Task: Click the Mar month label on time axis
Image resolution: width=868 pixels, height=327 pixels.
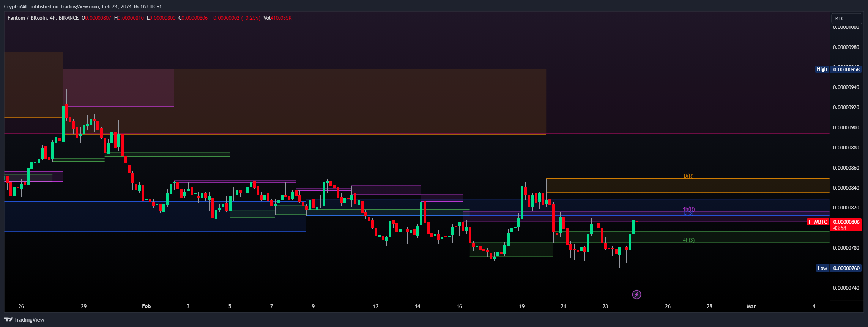Action: pos(751,306)
